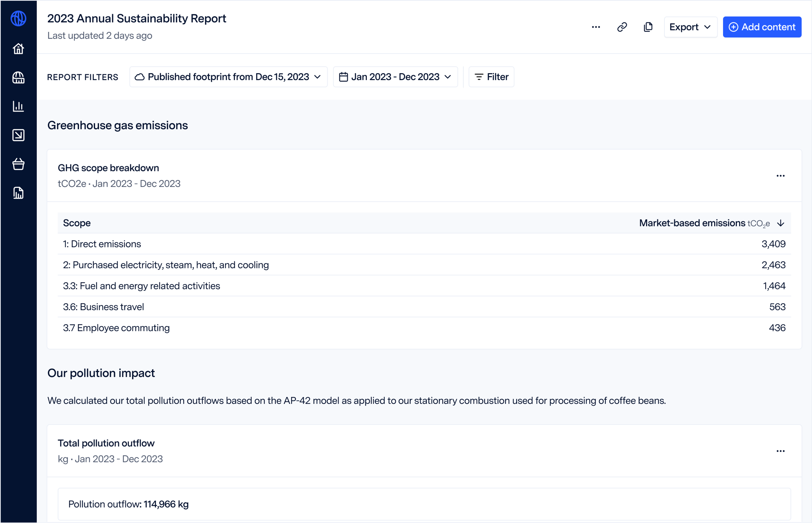This screenshot has height=523, width=812.
Task: Sort by Market-based emissions column arrow
Action: click(780, 223)
